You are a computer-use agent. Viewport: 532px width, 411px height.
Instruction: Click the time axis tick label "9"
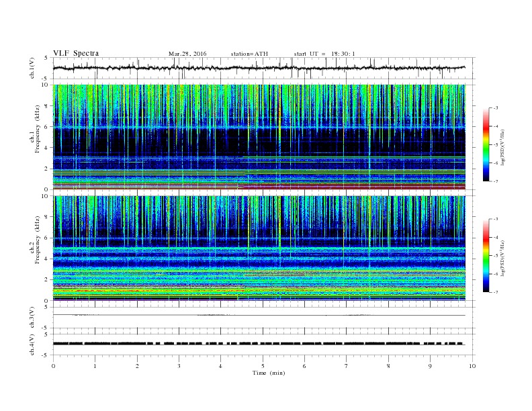(430, 366)
